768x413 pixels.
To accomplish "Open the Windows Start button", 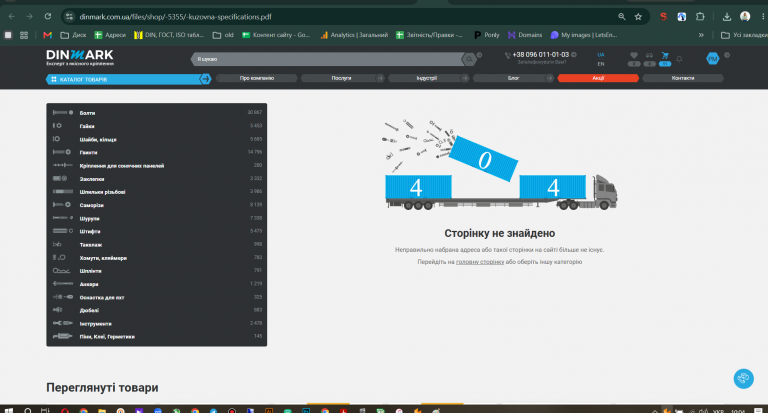I will [8, 410].
